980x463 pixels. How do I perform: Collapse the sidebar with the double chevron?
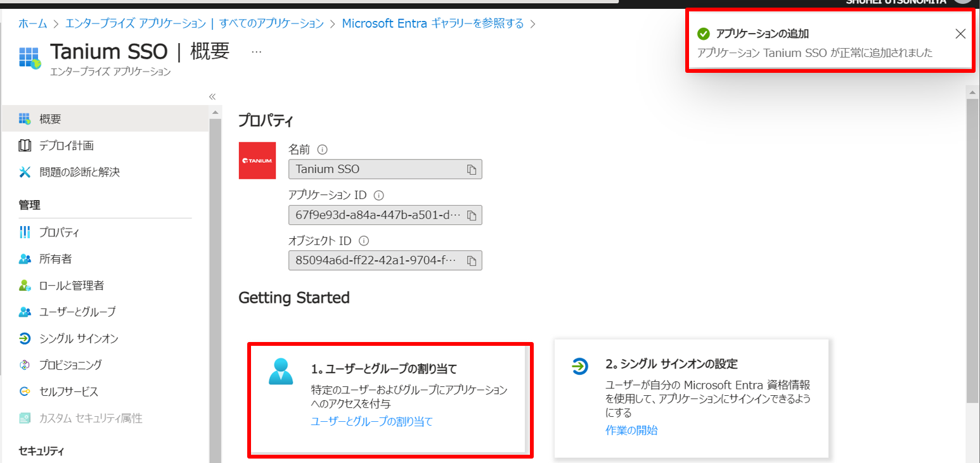click(x=212, y=96)
